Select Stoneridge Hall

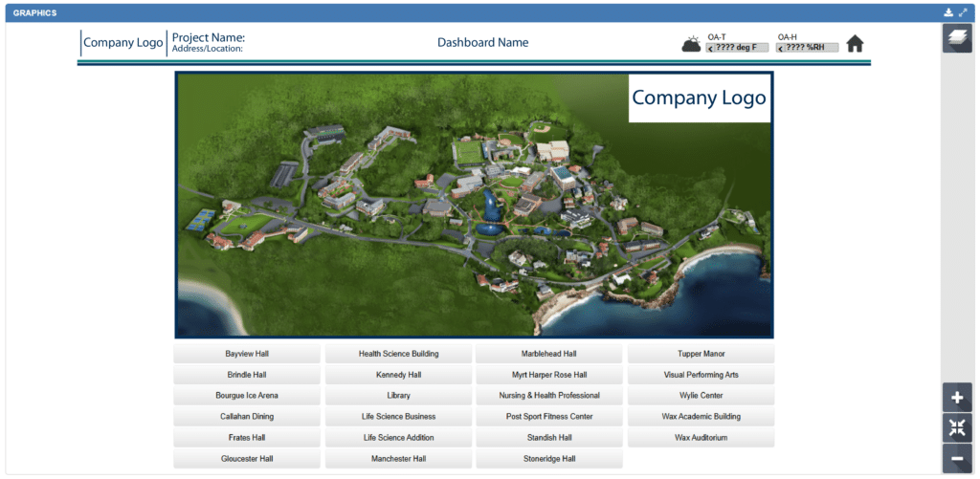[x=549, y=458]
